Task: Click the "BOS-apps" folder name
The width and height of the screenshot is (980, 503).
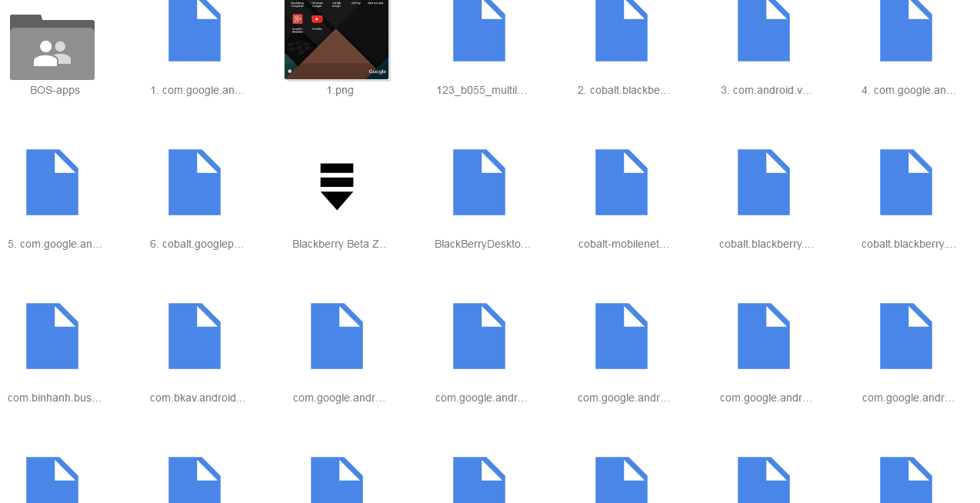Action: [x=55, y=90]
